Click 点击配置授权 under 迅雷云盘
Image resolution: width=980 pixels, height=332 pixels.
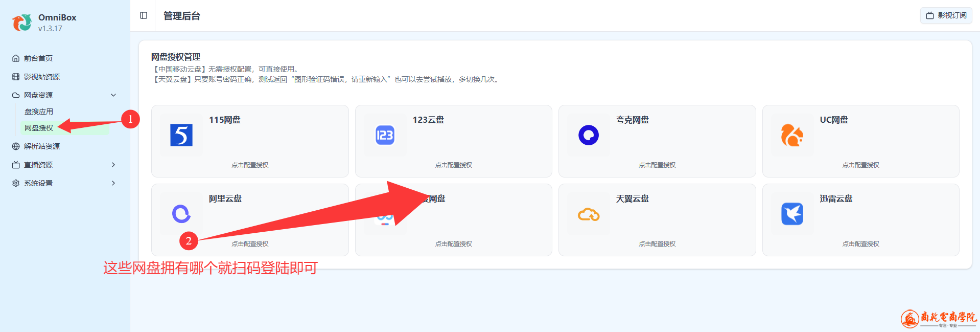[860, 244]
